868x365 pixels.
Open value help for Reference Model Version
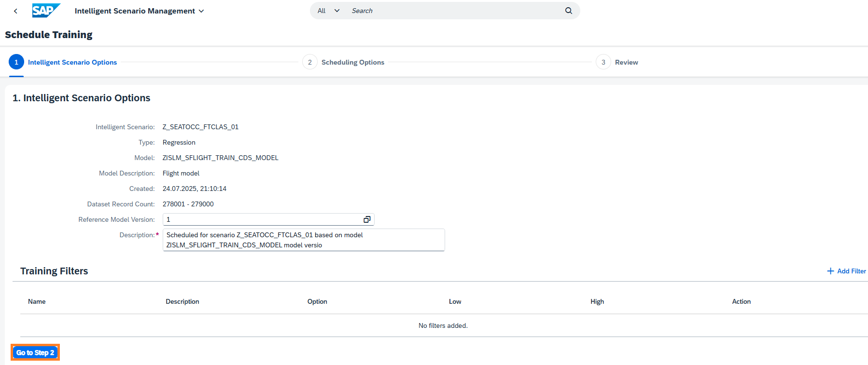(367, 219)
